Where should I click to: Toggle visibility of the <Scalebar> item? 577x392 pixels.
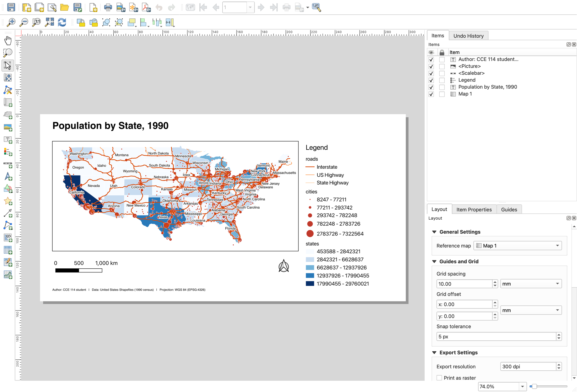(x=431, y=73)
